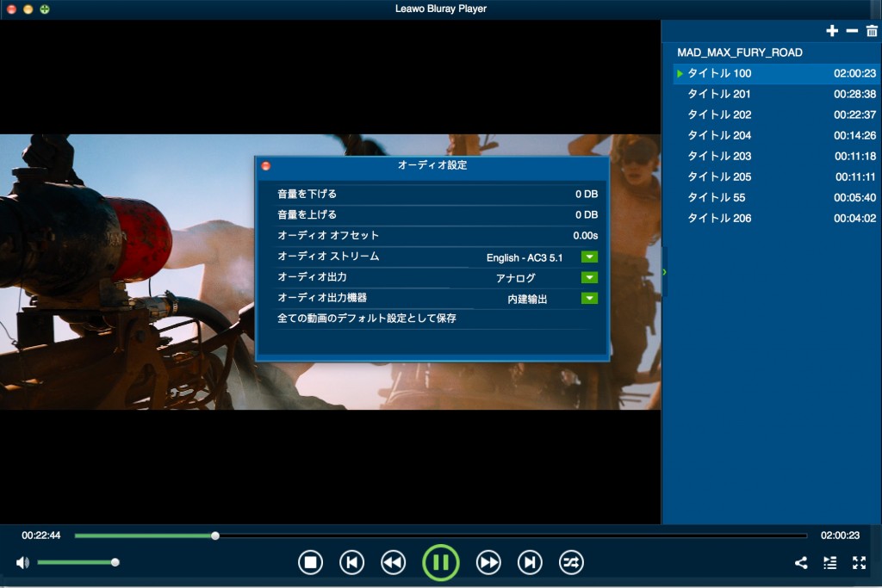
Task: Click elapsed time 00:22:44
Action: pos(41,535)
